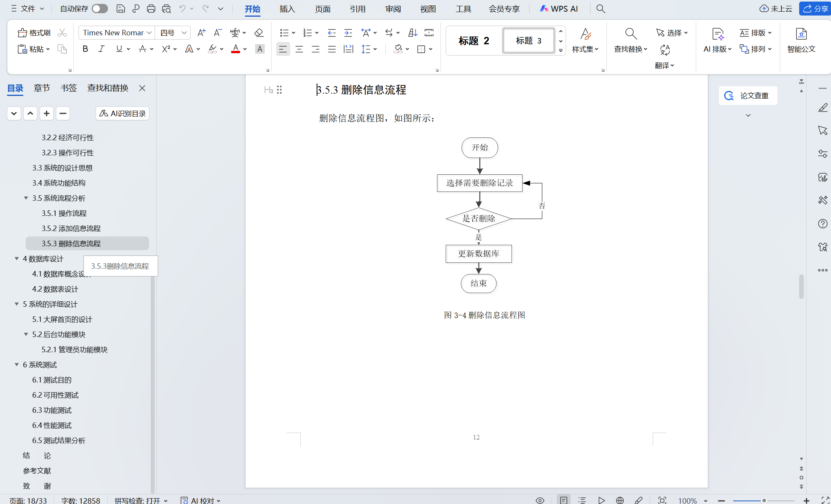Viewport: 831px width, 504px height.
Task: Click the document vertical scrollbar thumb
Action: coord(801,287)
